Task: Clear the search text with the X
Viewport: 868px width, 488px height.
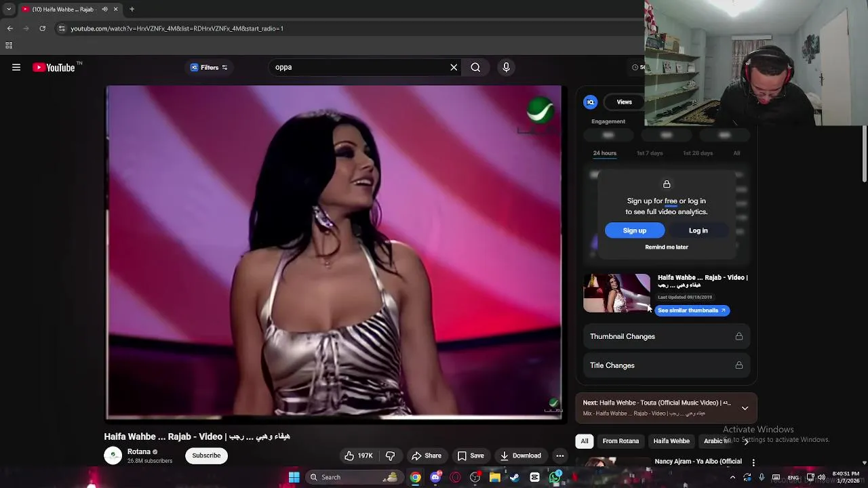Action: tap(454, 67)
